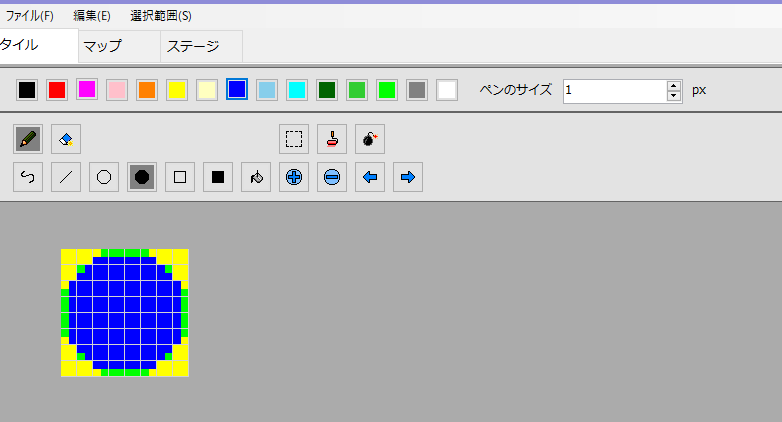Select the pencil drawing tool

28,139
